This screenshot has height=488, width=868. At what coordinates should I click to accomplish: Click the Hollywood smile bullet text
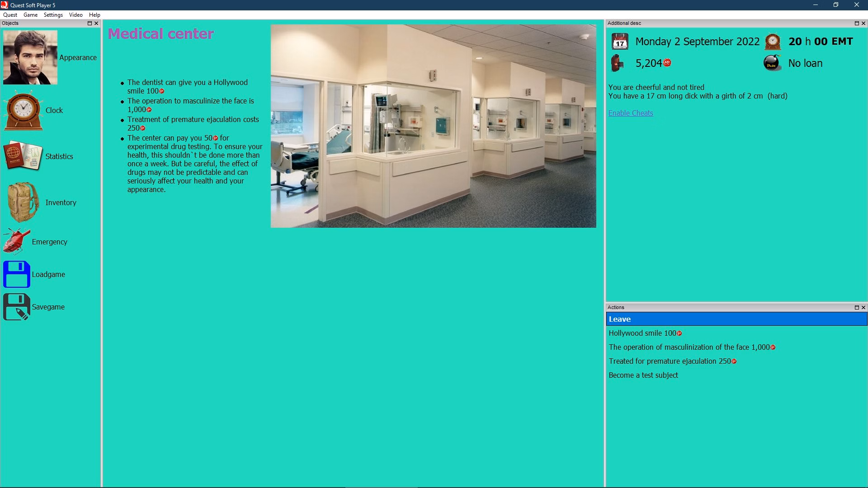[188, 87]
